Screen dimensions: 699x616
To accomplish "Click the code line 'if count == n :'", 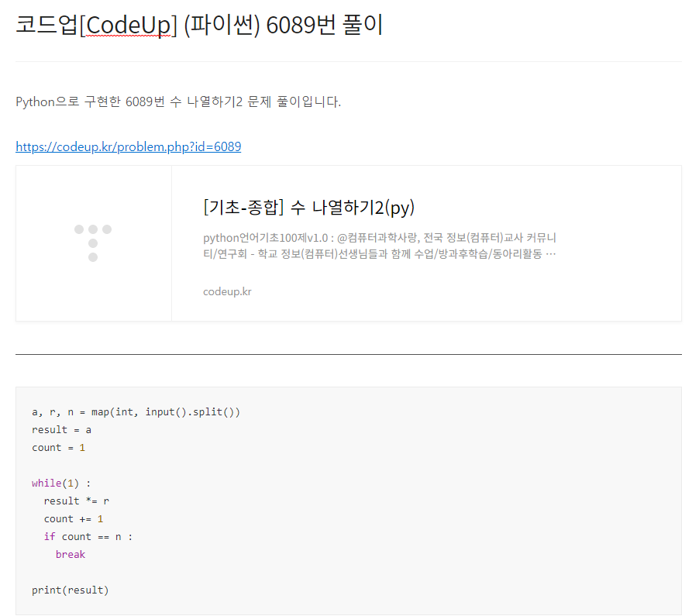I will 88,537.
